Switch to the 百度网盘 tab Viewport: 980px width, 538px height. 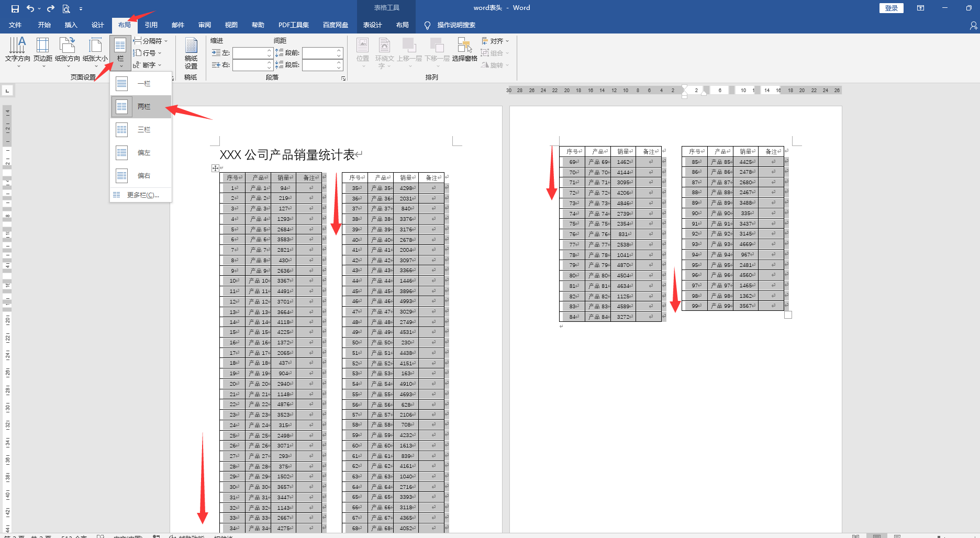(x=335, y=25)
